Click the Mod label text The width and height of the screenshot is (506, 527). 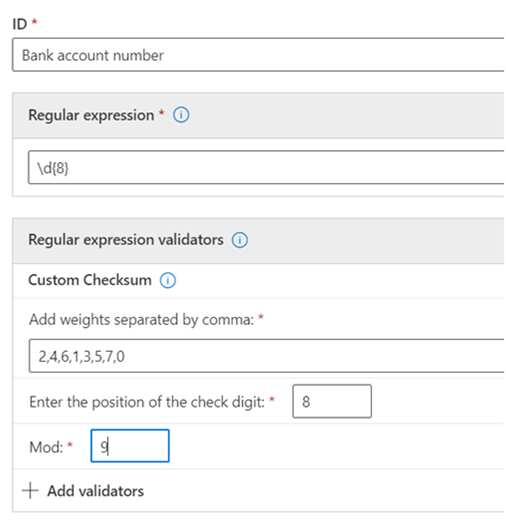(46, 447)
